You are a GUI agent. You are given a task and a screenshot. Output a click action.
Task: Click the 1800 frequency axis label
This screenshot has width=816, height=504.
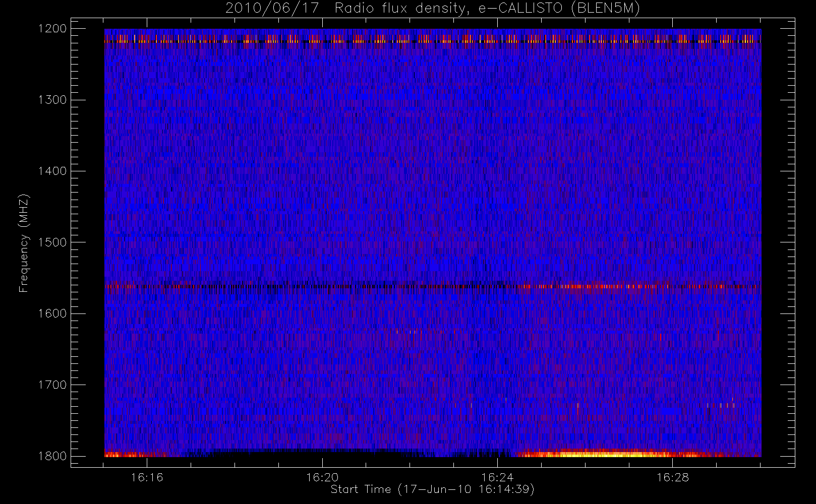pos(52,456)
